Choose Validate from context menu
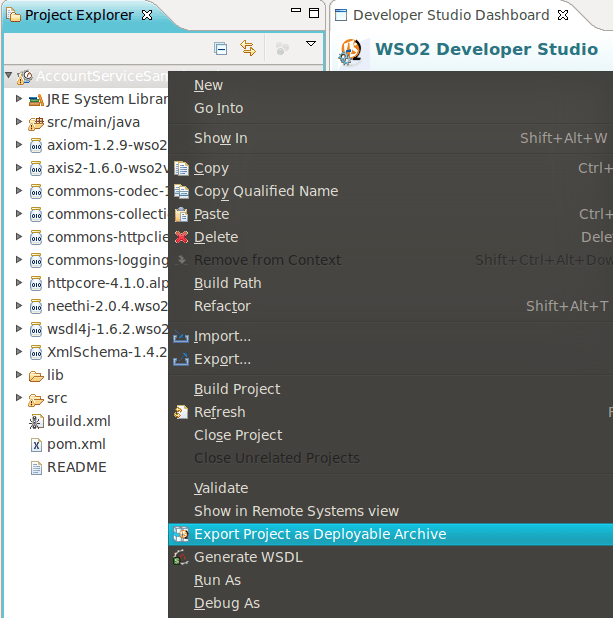This screenshot has width=613, height=618. pyautogui.click(x=391, y=488)
